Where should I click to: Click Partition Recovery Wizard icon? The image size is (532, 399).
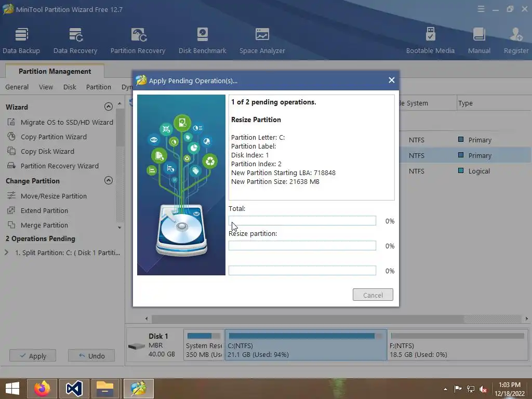(11, 166)
